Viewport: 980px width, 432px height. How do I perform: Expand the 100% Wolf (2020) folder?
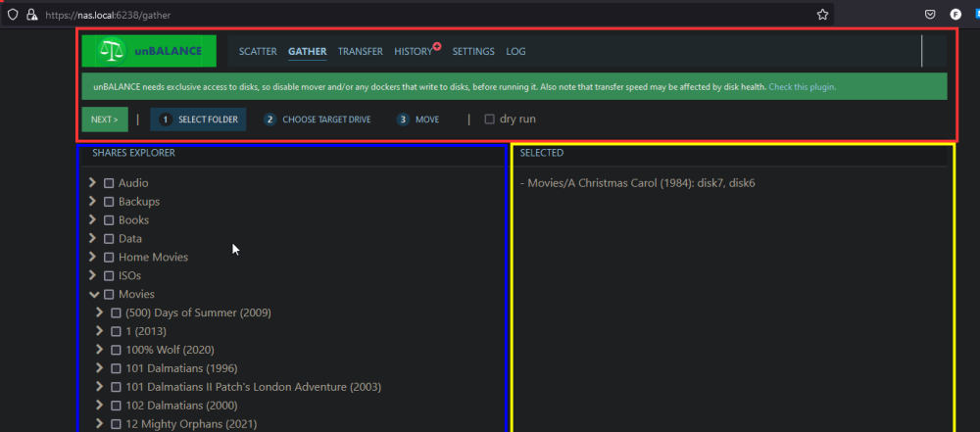pos(99,349)
